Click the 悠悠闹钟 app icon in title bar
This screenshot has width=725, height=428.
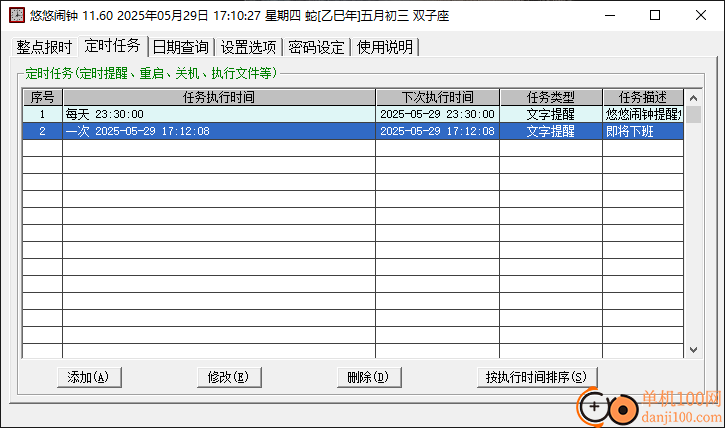(17, 15)
